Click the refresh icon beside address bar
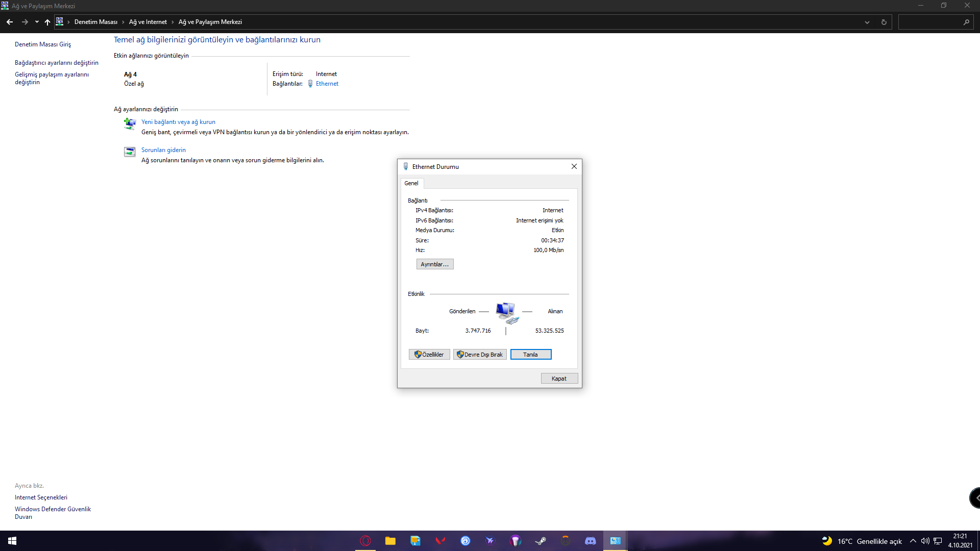 coord(884,22)
